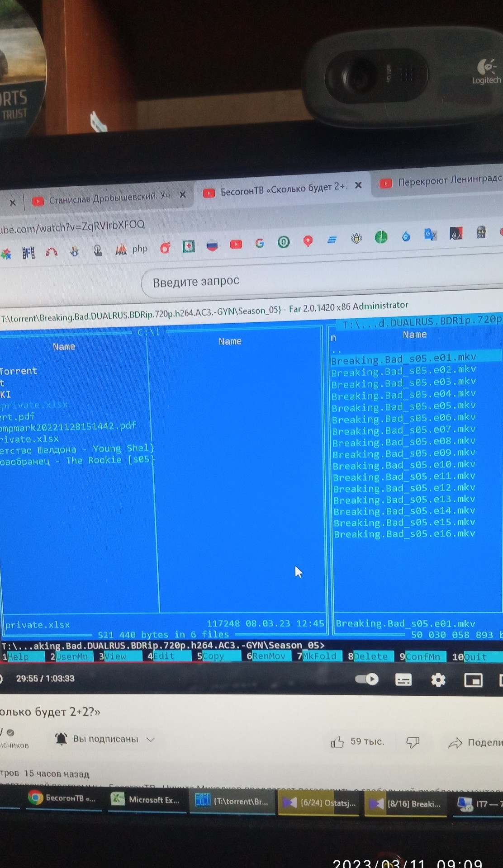Screen dimensions: 503x868
Task: Switch to Станислав Дробышевский tab
Action: pyautogui.click(x=108, y=198)
